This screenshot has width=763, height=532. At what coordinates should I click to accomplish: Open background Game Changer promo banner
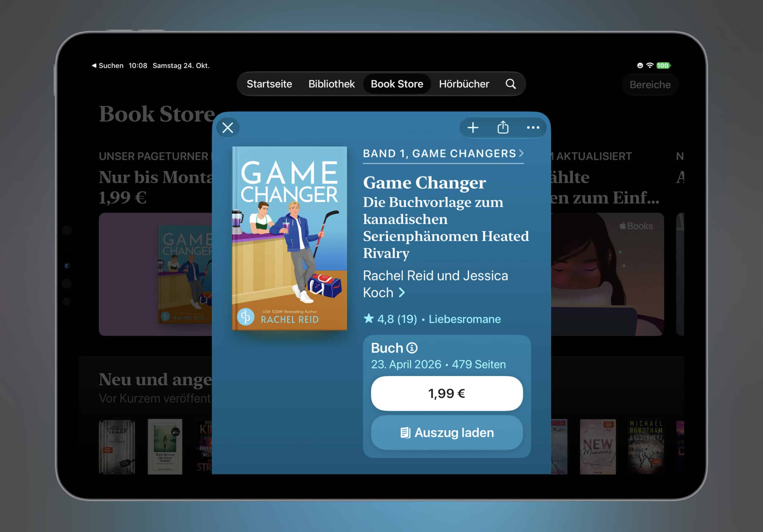click(156, 274)
